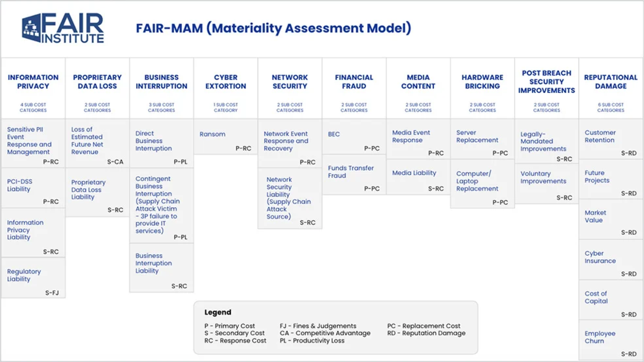Open the Voluntary Improvements cell
Screen dimensions: 644x362
pos(546,183)
